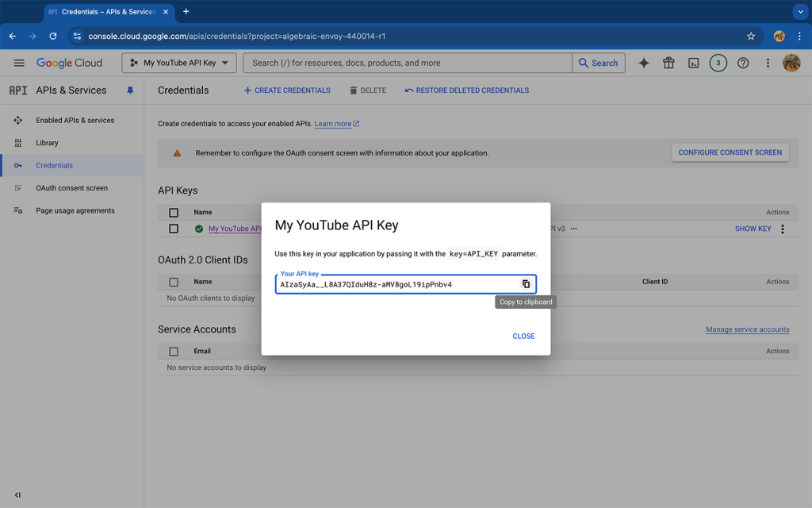
Task: Open the tab search dropdown arrow
Action: click(801, 11)
